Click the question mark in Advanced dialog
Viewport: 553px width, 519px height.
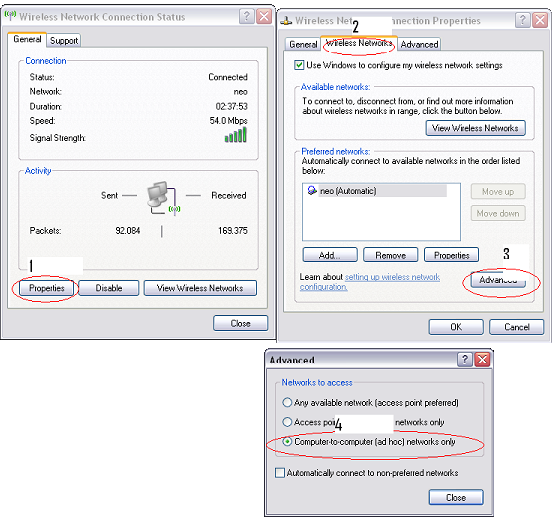pyautogui.click(x=464, y=359)
